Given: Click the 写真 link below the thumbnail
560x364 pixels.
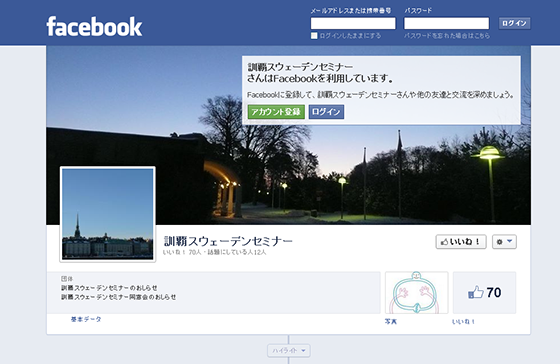Looking at the screenshot, I should [391, 321].
